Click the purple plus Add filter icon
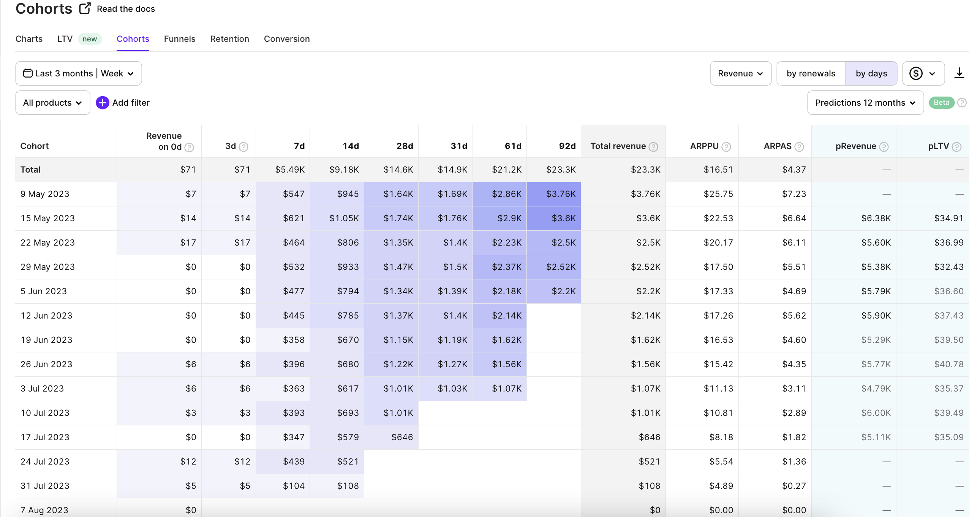 pyautogui.click(x=102, y=102)
